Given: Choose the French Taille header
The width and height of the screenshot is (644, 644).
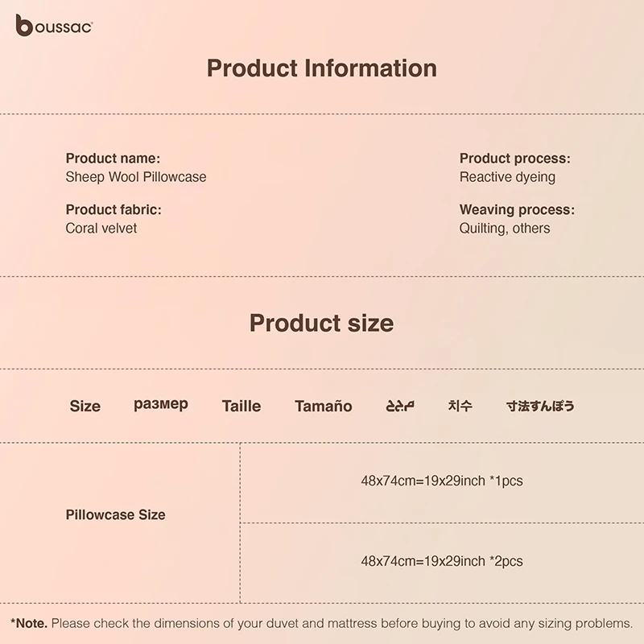Looking at the screenshot, I should pyautogui.click(x=242, y=407).
